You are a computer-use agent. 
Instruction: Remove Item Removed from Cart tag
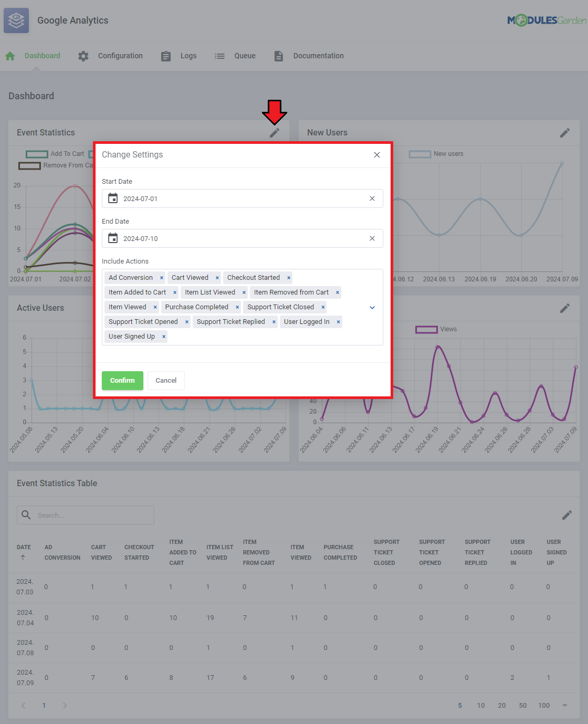tap(338, 292)
